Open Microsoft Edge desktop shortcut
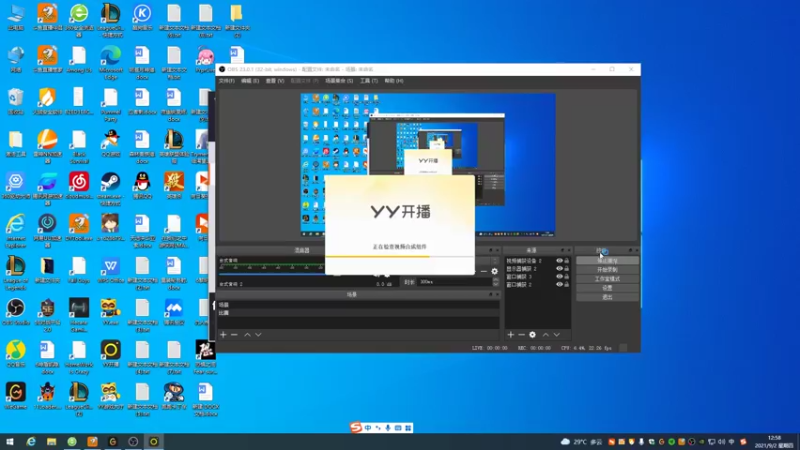Viewport: 800px width, 450px height. point(110,61)
